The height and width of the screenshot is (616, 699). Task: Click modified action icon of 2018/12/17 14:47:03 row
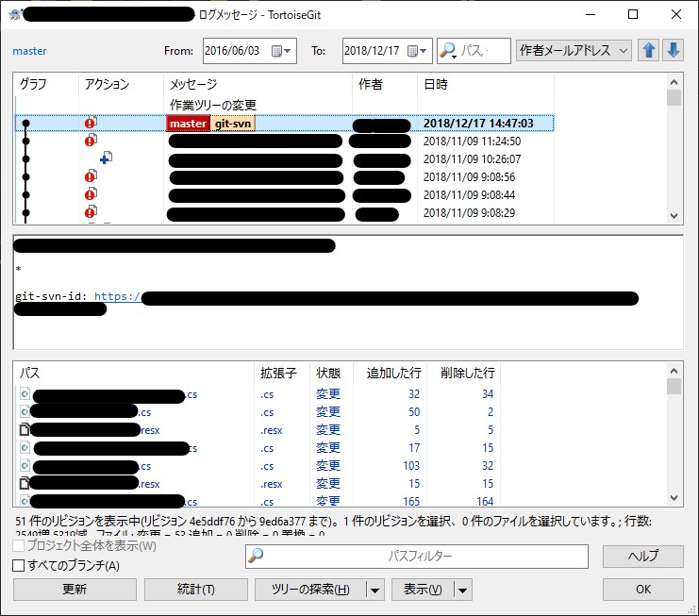(x=91, y=122)
